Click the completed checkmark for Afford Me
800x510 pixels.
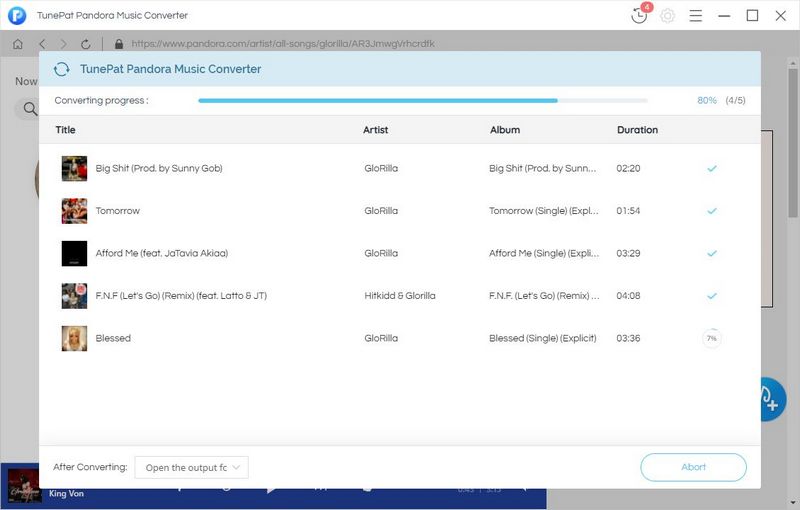click(712, 253)
